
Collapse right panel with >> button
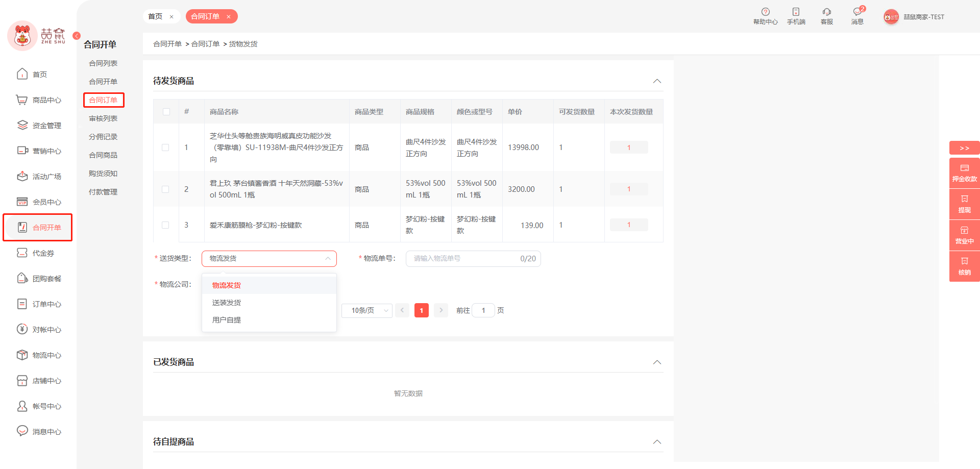click(965, 148)
